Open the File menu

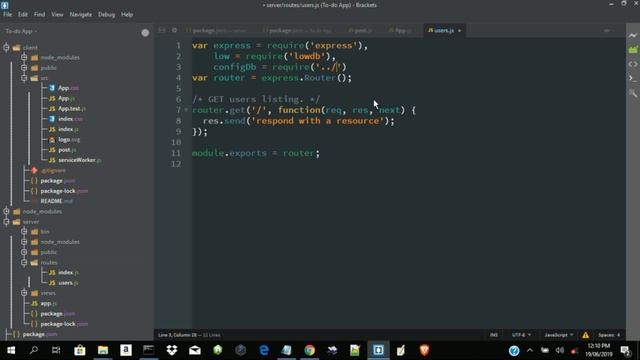tap(7, 14)
